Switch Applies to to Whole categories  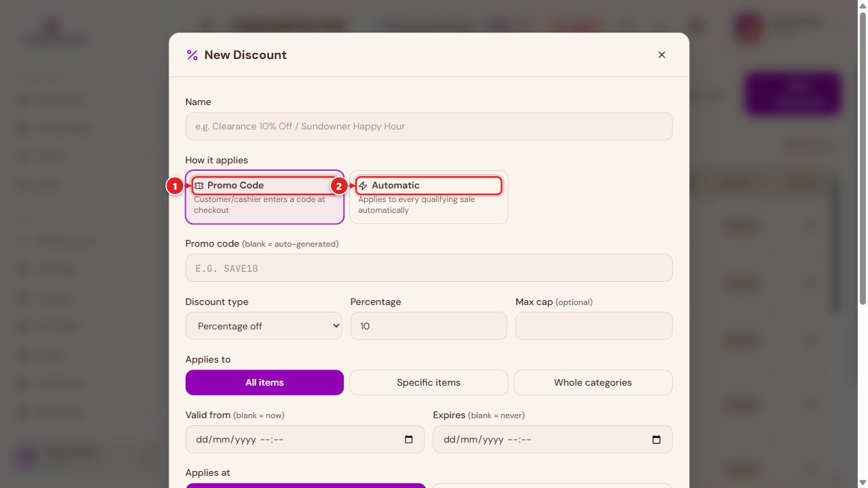pyautogui.click(x=593, y=382)
